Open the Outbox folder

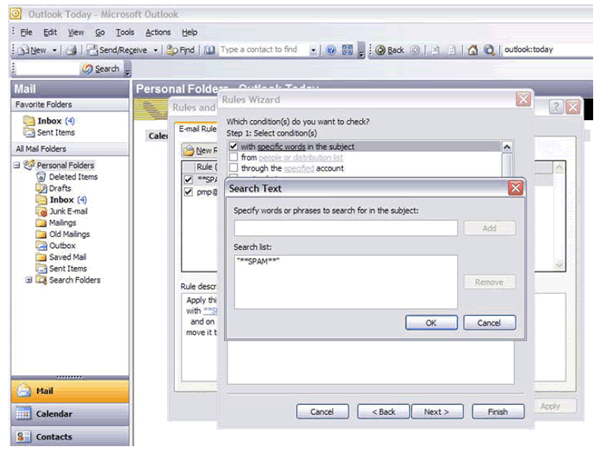pyautogui.click(x=56, y=246)
